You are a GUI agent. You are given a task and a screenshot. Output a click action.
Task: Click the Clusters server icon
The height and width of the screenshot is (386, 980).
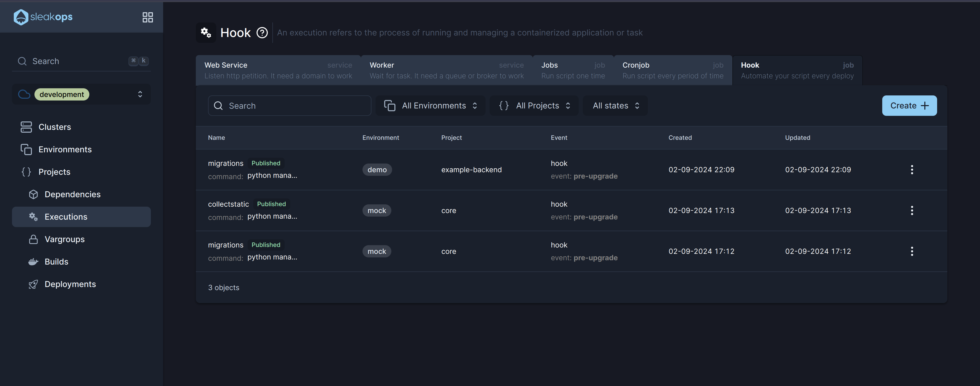[26, 127]
